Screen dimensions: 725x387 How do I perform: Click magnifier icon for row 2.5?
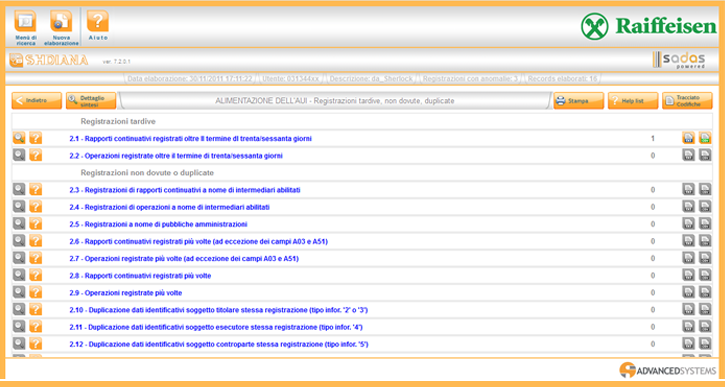click(18, 223)
